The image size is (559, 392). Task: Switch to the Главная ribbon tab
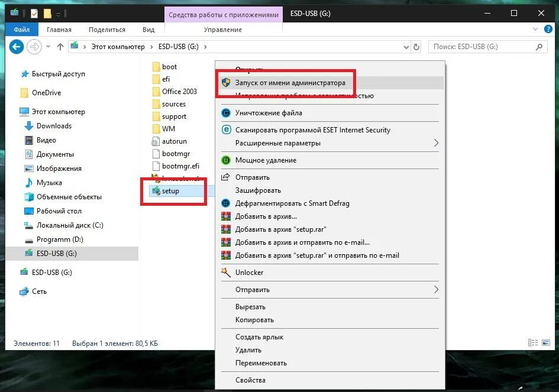[59, 30]
